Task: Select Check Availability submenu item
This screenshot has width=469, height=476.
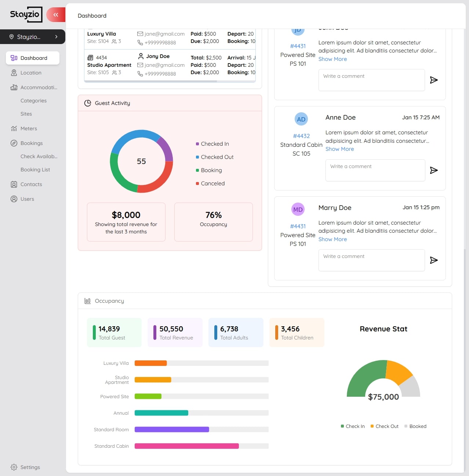Action: 39,156
